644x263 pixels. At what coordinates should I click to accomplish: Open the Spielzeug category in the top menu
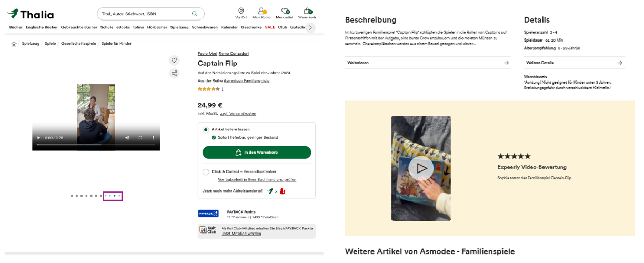pyautogui.click(x=179, y=27)
